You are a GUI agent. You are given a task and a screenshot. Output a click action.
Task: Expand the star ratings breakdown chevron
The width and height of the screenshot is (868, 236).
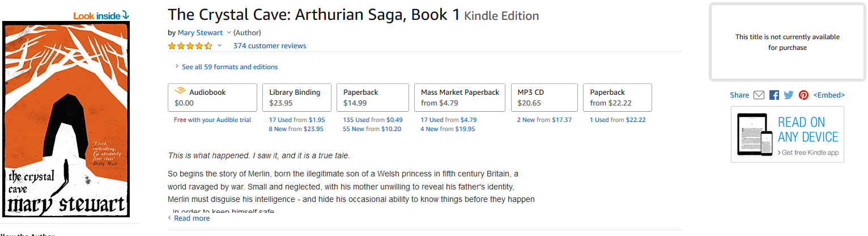click(220, 46)
